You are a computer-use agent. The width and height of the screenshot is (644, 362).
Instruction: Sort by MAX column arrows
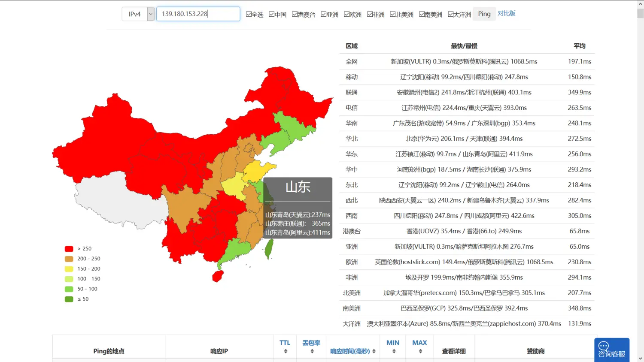coord(420,351)
